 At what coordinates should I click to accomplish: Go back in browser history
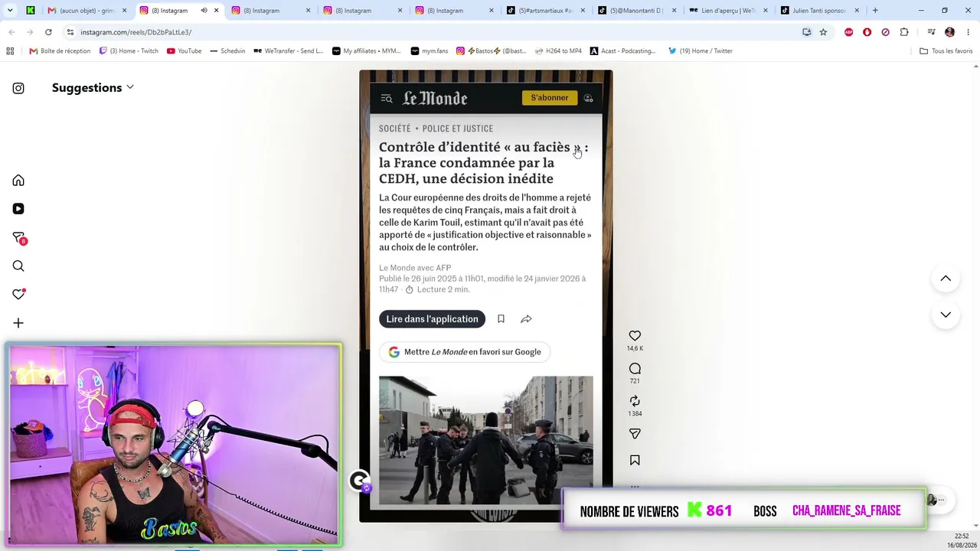coord(11,32)
